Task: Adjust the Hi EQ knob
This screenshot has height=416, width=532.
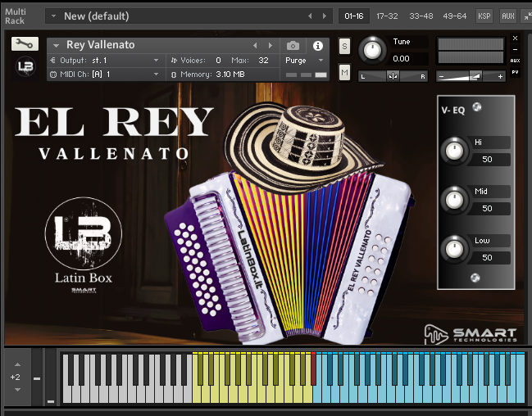Action: click(x=454, y=151)
